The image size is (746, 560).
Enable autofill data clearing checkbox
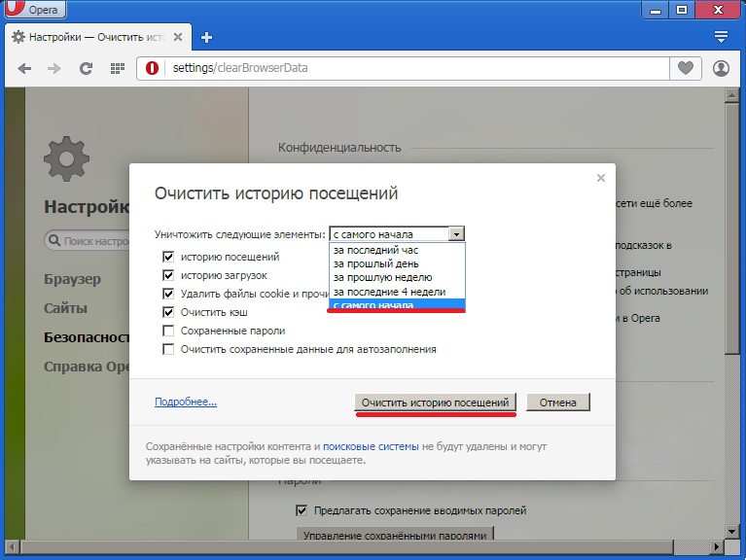[x=168, y=349]
